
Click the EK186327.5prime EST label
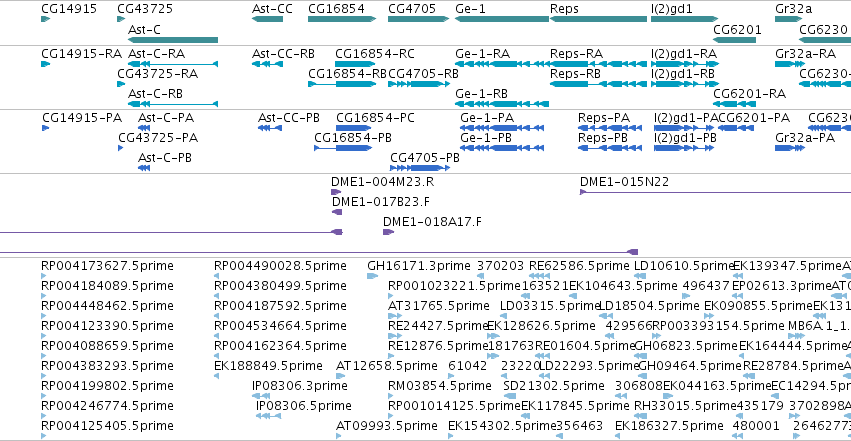coord(669,426)
